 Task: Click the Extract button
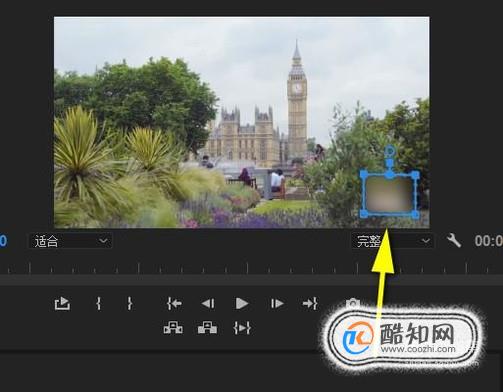207,328
